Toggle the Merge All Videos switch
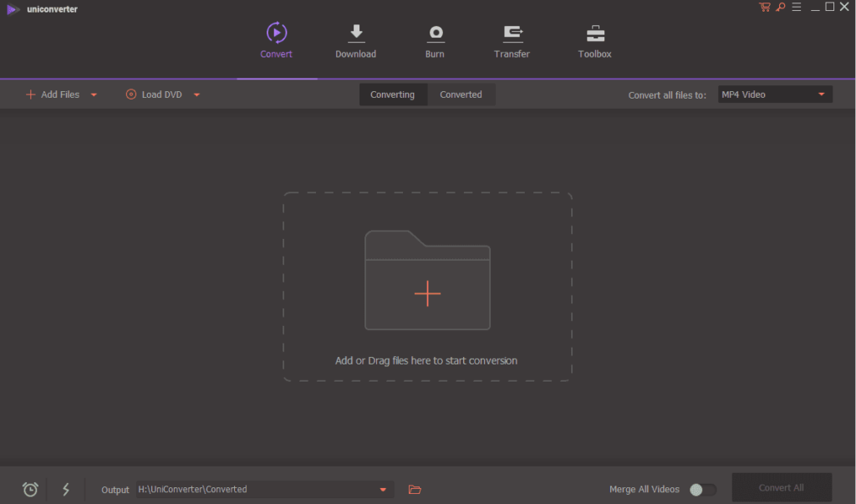Viewport: 856px width, 504px height. pyautogui.click(x=702, y=490)
